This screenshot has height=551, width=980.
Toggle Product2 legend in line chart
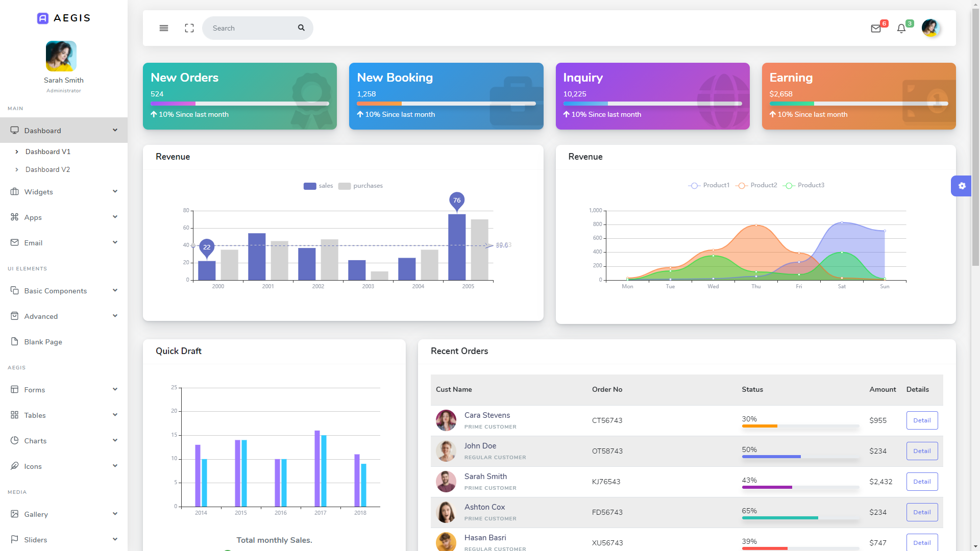coord(756,185)
